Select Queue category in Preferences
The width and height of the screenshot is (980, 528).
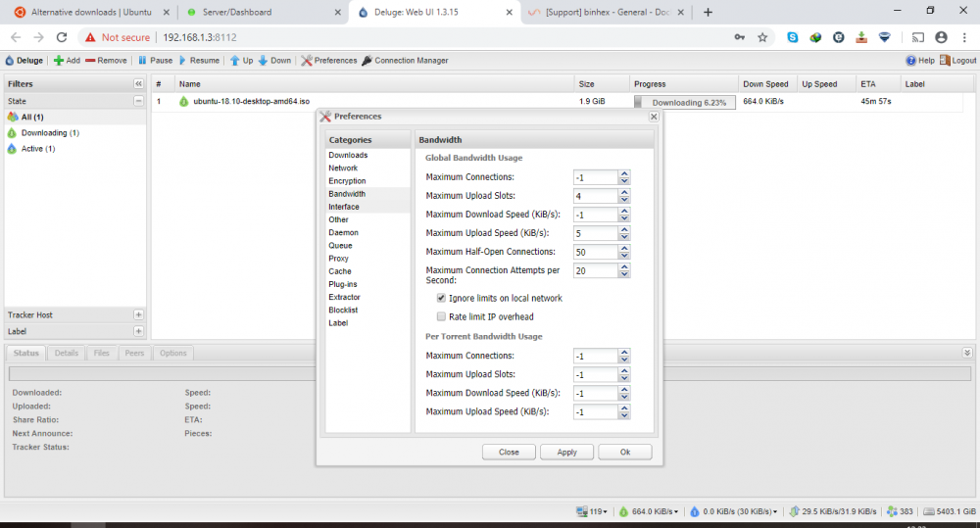(x=367, y=246)
